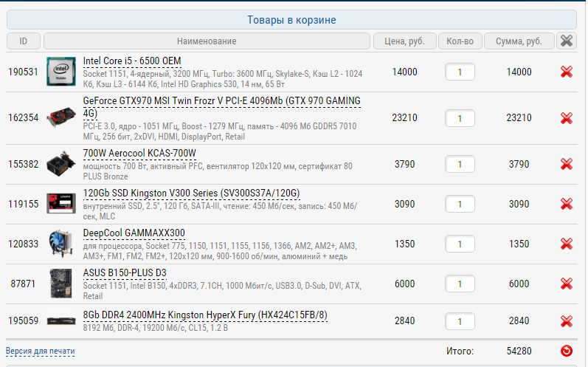Delete GeForce GTX970 MSI row with red cross
The width and height of the screenshot is (588, 367).
(567, 118)
